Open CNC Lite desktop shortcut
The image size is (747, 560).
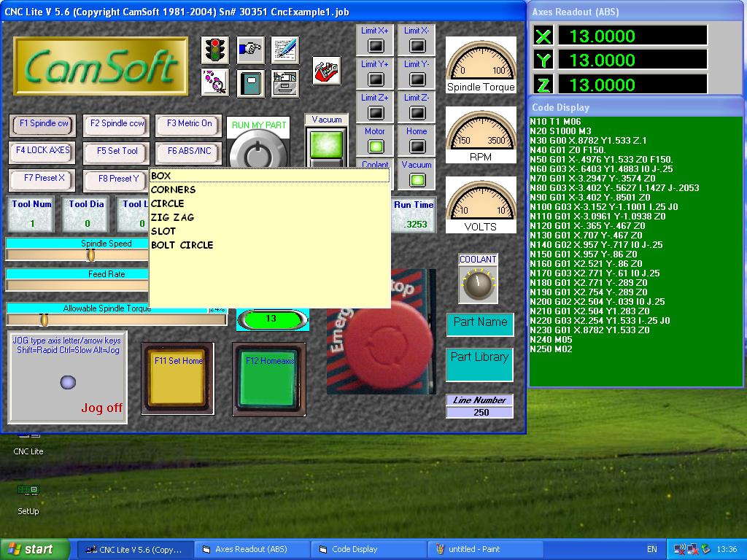[28, 444]
